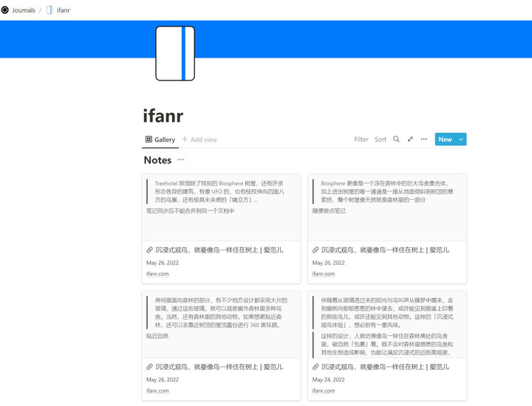This screenshot has width=532, height=406.
Task: Open article title on '贴近自然' card
Action: click(x=219, y=367)
